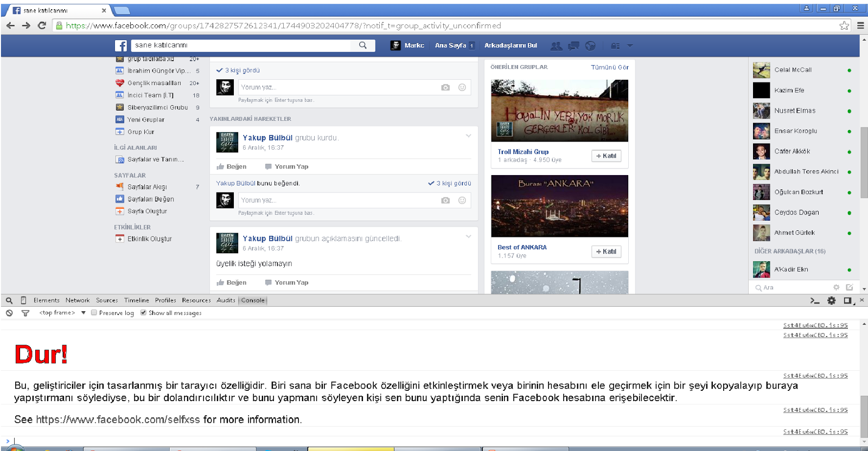Show DevTools drawer console icon
Image resolution: width=868 pixels, height=451 pixels.
(x=814, y=300)
